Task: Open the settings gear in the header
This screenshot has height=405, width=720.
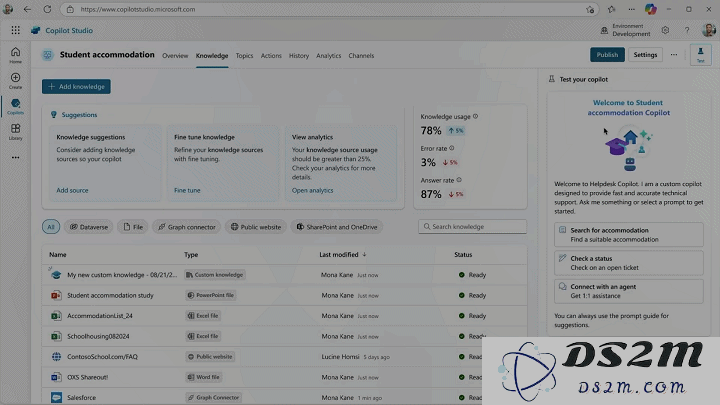Action: pyautogui.click(x=665, y=30)
